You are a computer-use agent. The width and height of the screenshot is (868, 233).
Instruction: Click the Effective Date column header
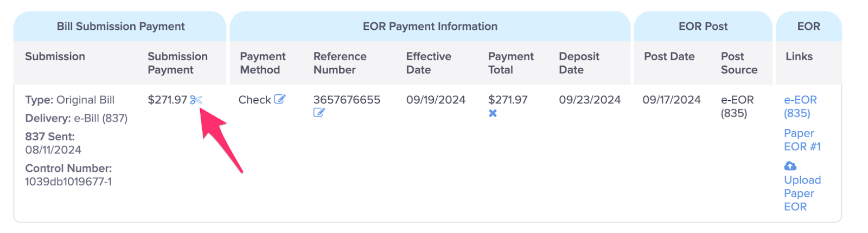tap(429, 63)
